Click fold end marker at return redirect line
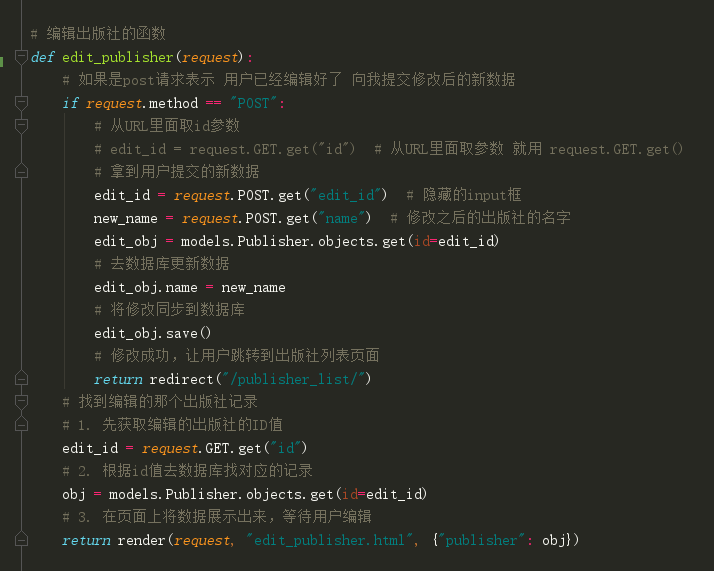This screenshot has width=714, height=571. coord(21,379)
